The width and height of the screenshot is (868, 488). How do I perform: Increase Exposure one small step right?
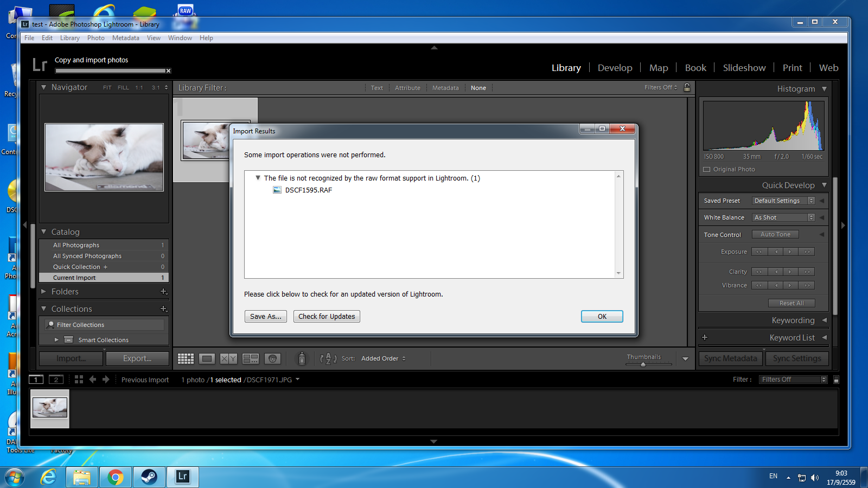point(790,252)
